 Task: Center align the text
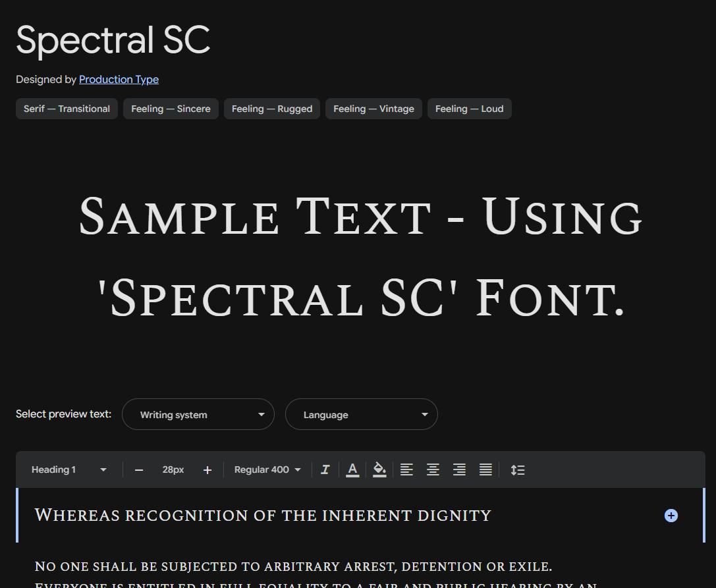[x=433, y=469]
